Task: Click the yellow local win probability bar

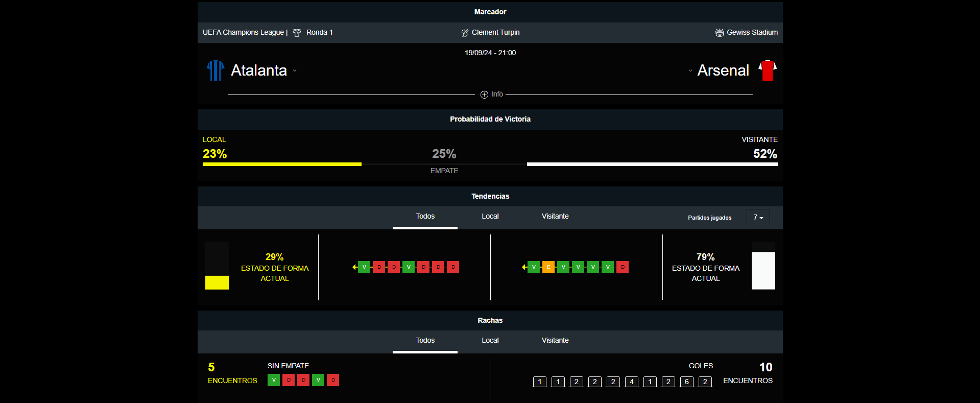Action: [282, 164]
